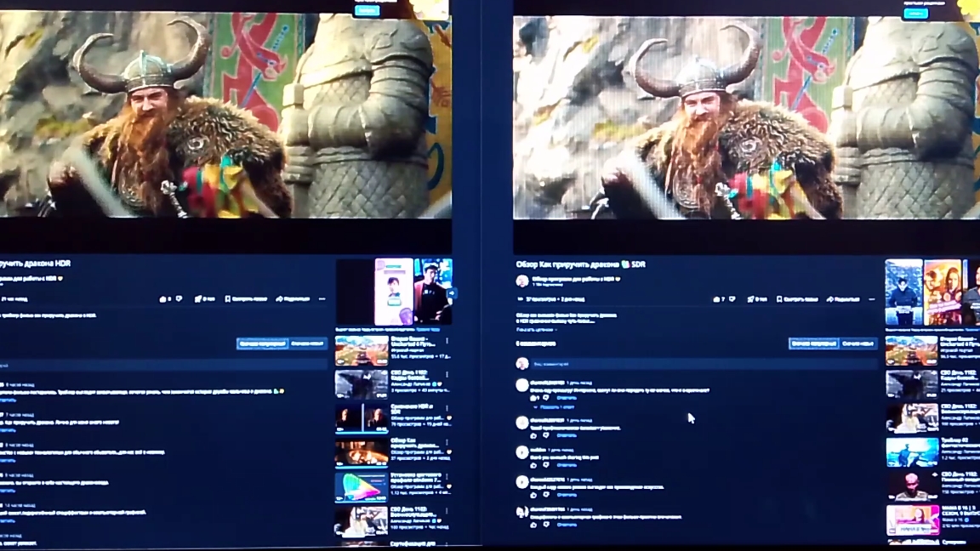The image size is (980, 551).
Task: Sort SDR comments by newest first
Action: (858, 344)
